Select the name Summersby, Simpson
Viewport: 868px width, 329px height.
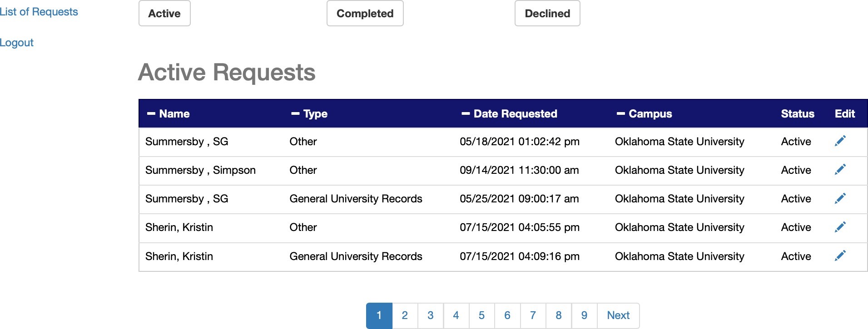tap(200, 170)
